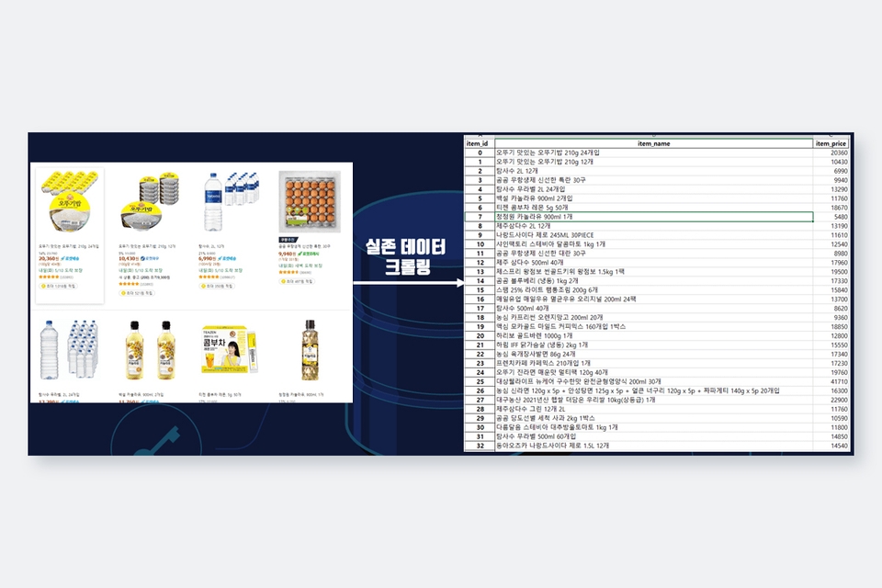This screenshot has height=588, width=882.
Task: Select '곰곰 당도선별 세척 사과 2kg' cell
Action: [x=653, y=418]
